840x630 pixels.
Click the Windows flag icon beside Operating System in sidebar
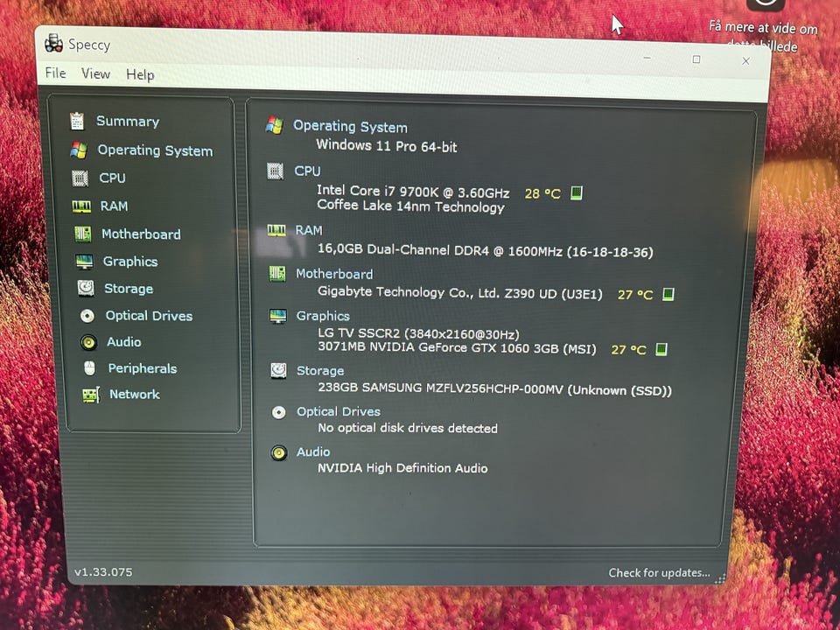[79, 150]
